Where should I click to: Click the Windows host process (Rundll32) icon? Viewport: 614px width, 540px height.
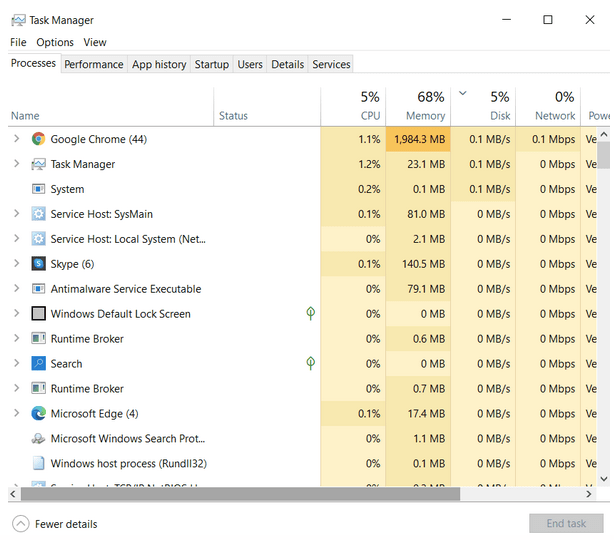pyautogui.click(x=38, y=463)
